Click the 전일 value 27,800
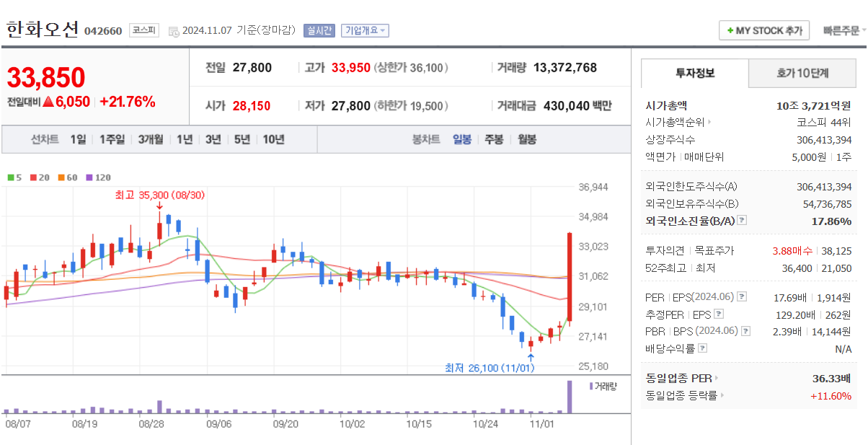Viewport: 868px width, 445px height. click(x=252, y=68)
